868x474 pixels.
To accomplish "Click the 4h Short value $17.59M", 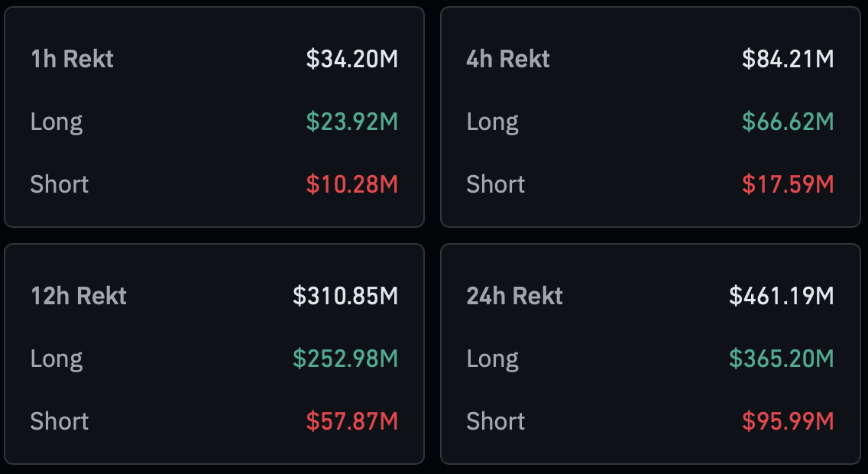I will coord(788,184).
